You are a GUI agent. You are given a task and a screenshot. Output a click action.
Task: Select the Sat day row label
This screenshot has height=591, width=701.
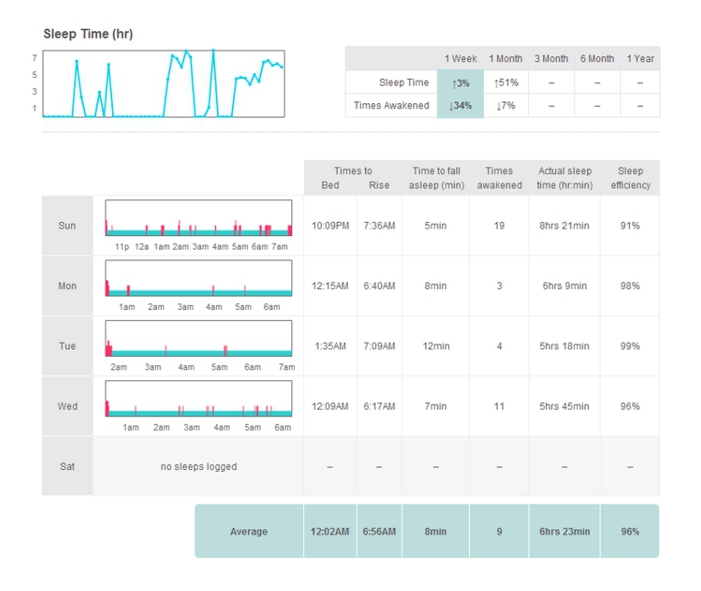pyautogui.click(x=67, y=466)
